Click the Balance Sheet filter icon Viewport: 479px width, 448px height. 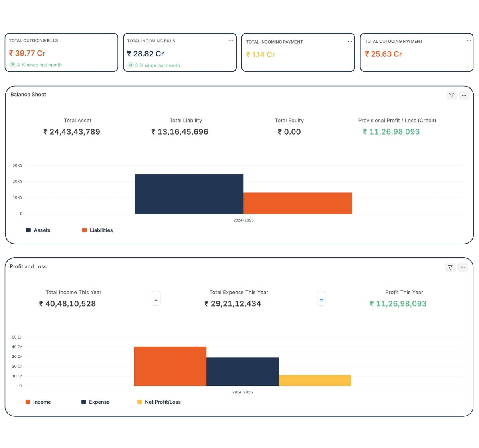[x=451, y=95]
